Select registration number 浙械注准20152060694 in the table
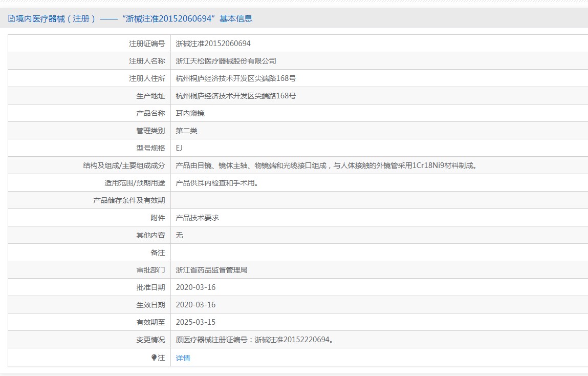Viewport: 588px width, 376px height. point(213,44)
